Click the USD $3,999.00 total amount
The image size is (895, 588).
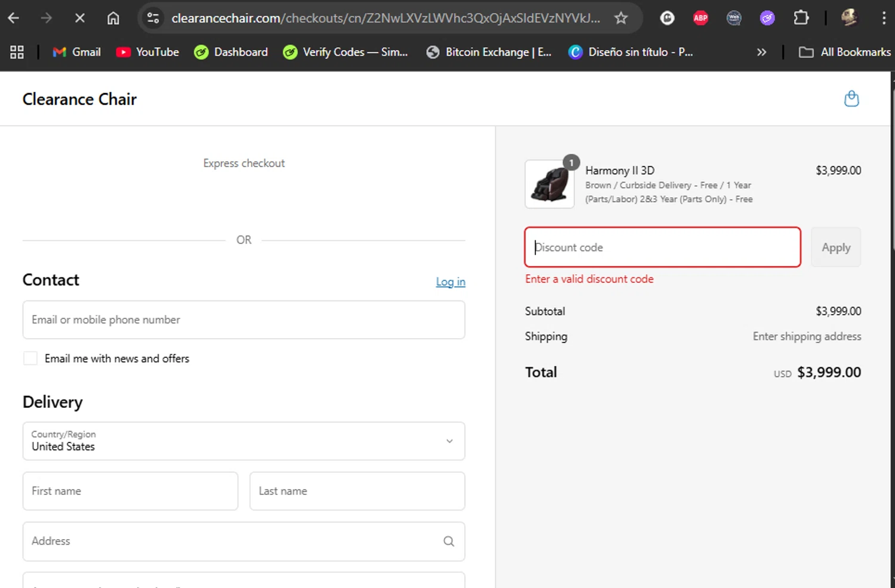tap(817, 373)
